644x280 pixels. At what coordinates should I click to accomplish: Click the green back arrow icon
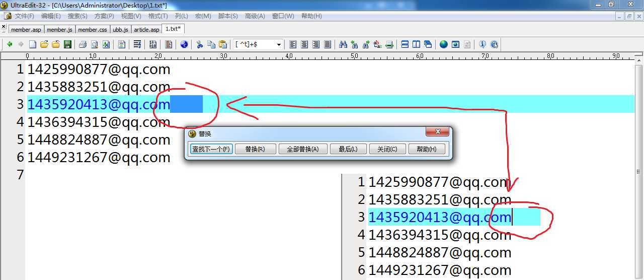pos(10,44)
